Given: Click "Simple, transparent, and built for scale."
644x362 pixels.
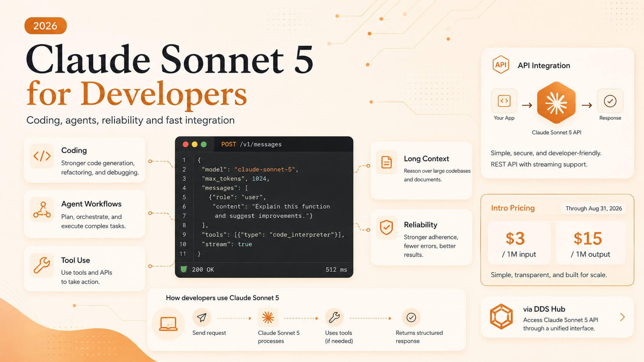Looking at the screenshot, I should [549, 275].
